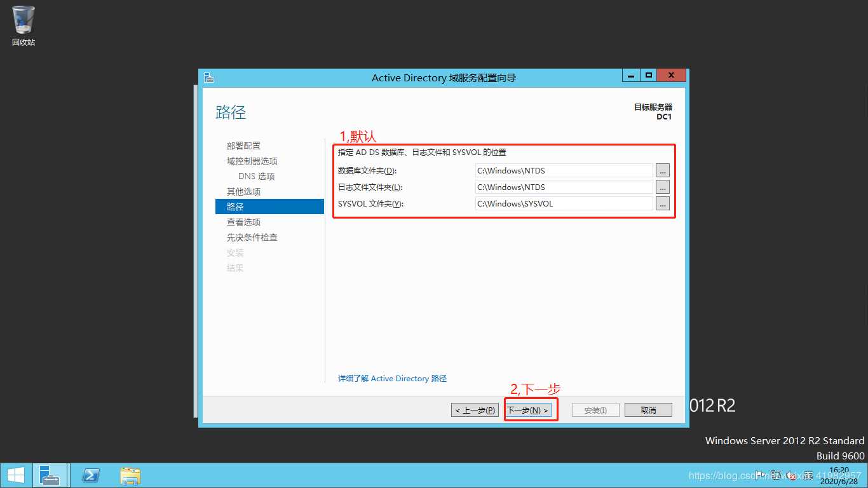Image resolution: width=868 pixels, height=488 pixels.
Task: Open File Explorer from the taskbar
Action: tap(130, 475)
